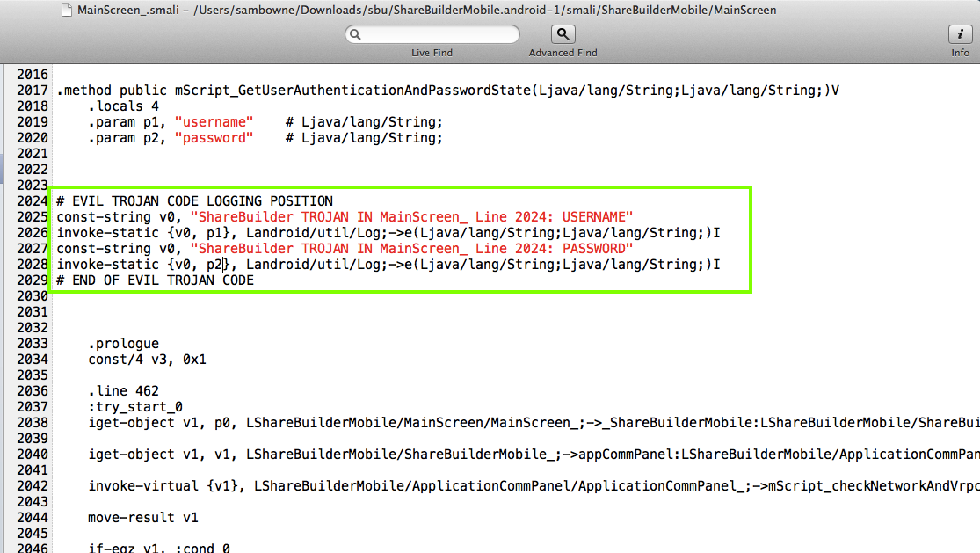Viewport: 980px width, 553px height.
Task: Click the string ending with "USERNAME"
Action: (x=412, y=217)
